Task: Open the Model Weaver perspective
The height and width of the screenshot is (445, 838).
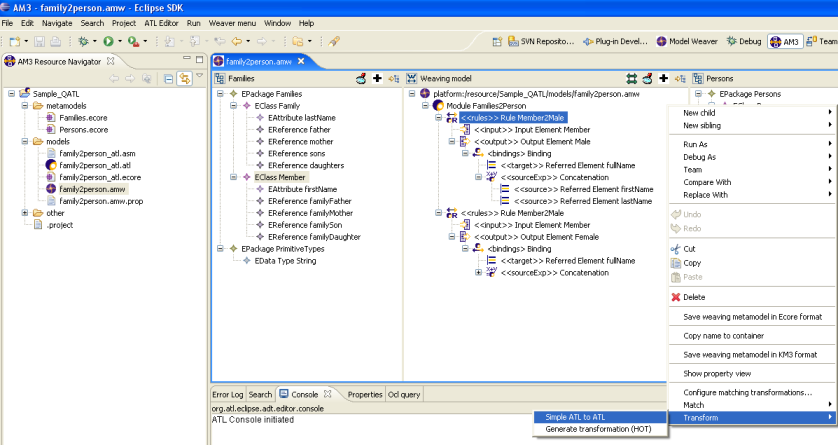Action: tap(687, 41)
